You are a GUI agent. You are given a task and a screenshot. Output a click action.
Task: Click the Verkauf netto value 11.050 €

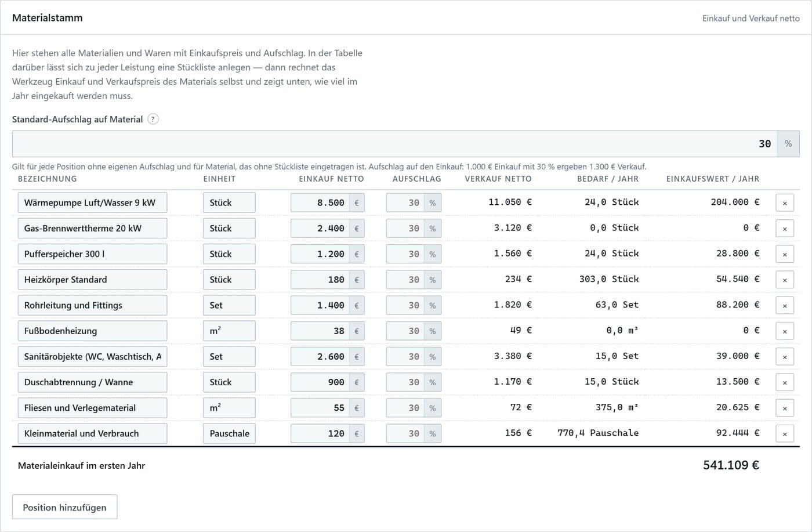tap(510, 202)
